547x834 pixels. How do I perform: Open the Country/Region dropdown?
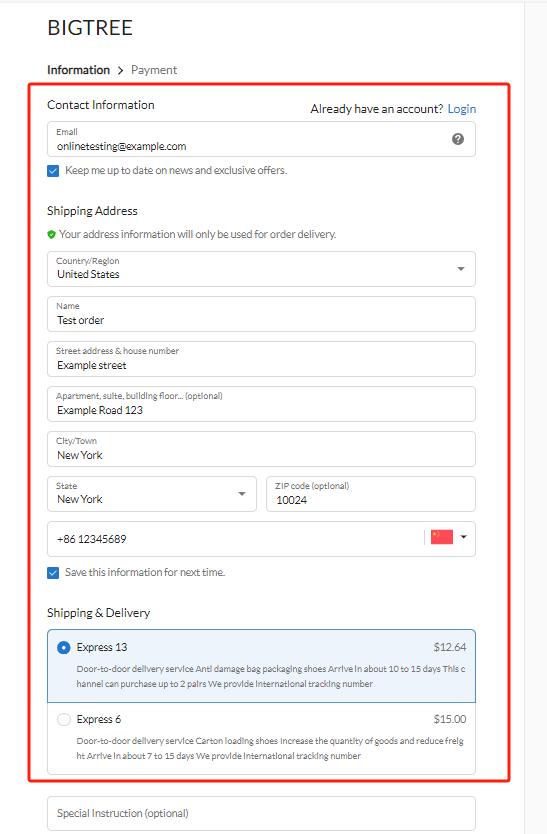(261, 269)
